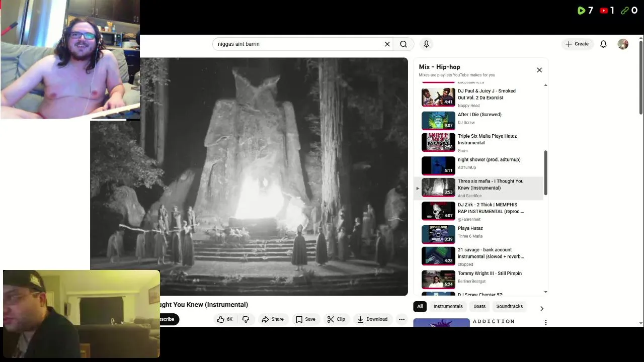Show more filter chips with right arrow
This screenshot has width=644, height=362.
click(542, 308)
